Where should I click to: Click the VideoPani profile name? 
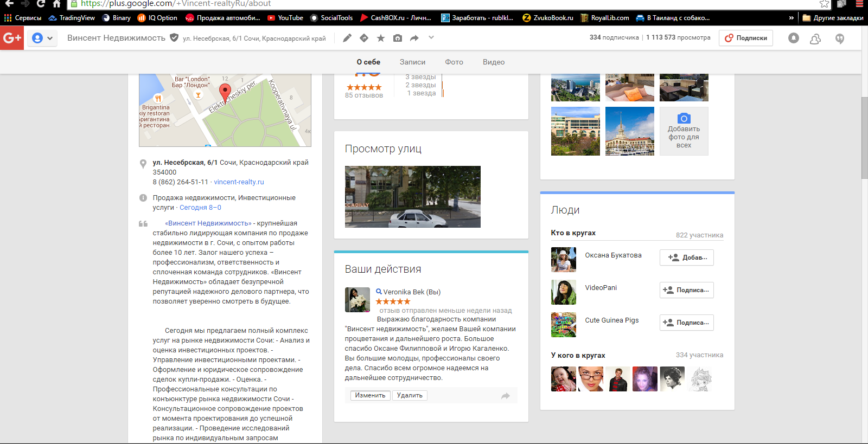pyautogui.click(x=601, y=288)
